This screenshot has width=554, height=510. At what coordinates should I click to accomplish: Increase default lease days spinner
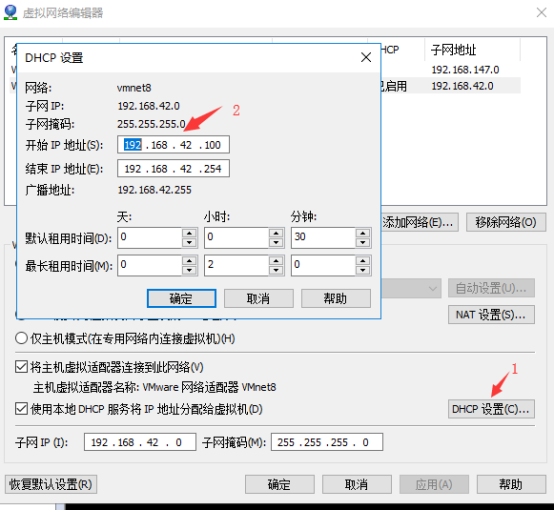coord(189,233)
